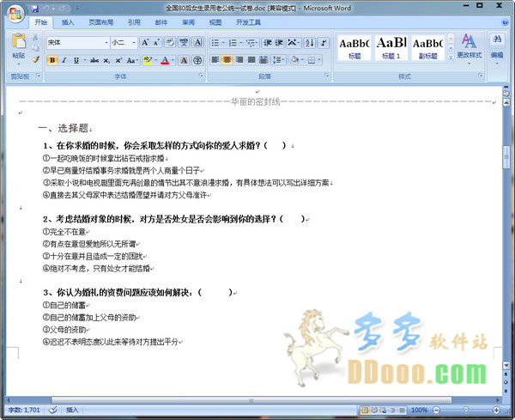
Task: Align paragraph text right
Action: [239, 59]
